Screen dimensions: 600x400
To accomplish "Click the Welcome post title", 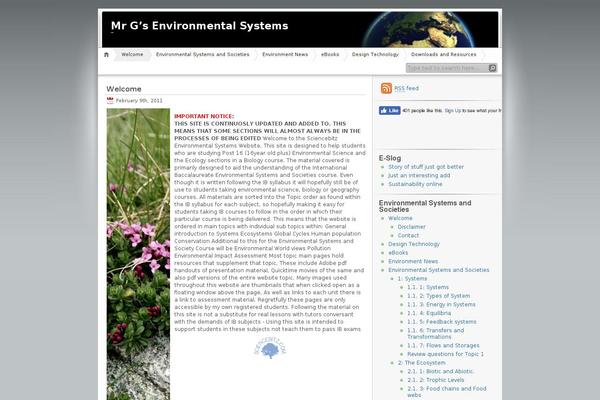I will 124,89.
